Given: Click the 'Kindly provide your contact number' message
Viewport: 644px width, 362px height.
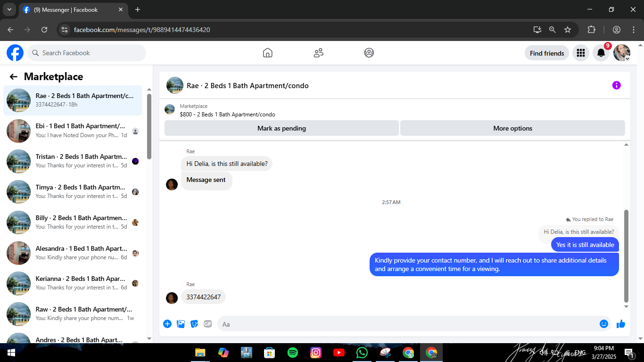Looking at the screenshot, I should click(494, 265).
